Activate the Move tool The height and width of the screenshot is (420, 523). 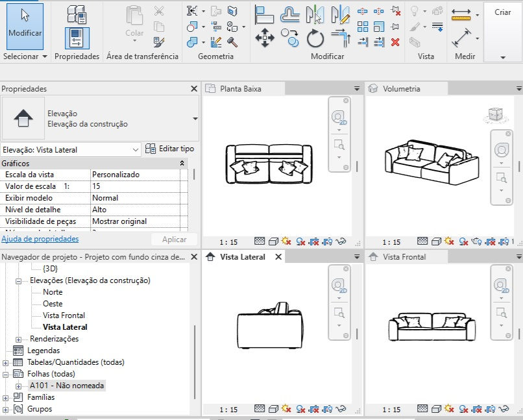pyautogui.click(x=265, y=38)
